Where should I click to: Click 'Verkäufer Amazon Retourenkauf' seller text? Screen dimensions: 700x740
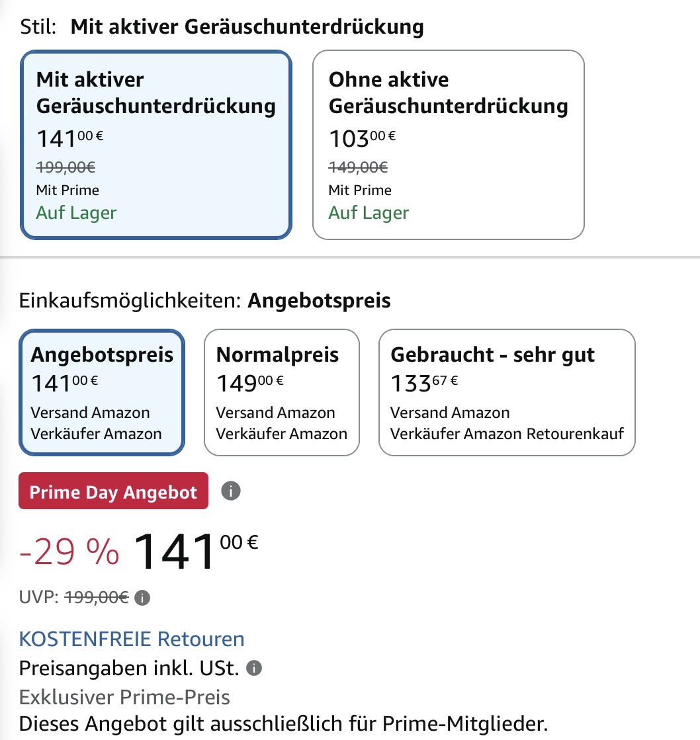point(507,434)
